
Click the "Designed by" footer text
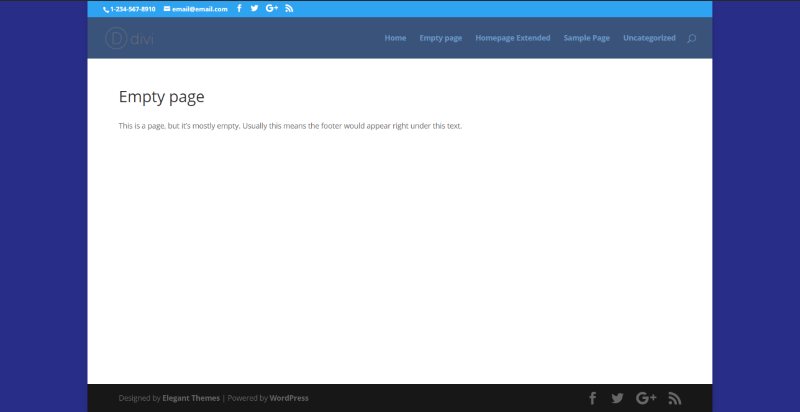pos(139,398)
